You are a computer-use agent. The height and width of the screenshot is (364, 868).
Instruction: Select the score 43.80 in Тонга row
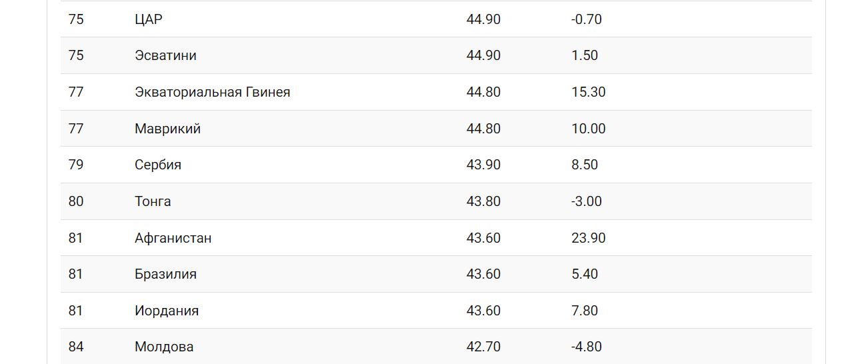point(483,201)
